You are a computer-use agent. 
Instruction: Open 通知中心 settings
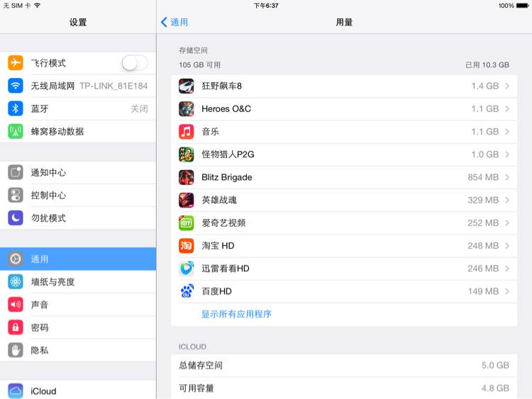pos(78,172)
